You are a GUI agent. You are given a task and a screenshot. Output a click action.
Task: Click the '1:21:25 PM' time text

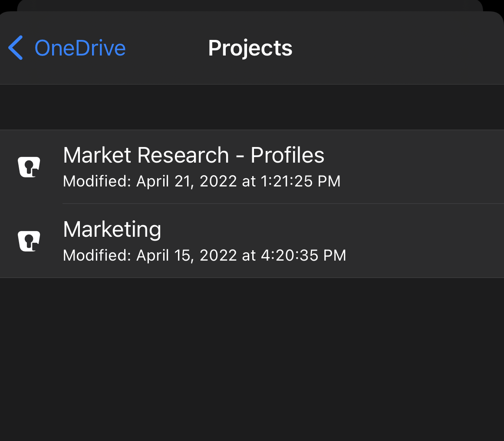coord(300,181)
